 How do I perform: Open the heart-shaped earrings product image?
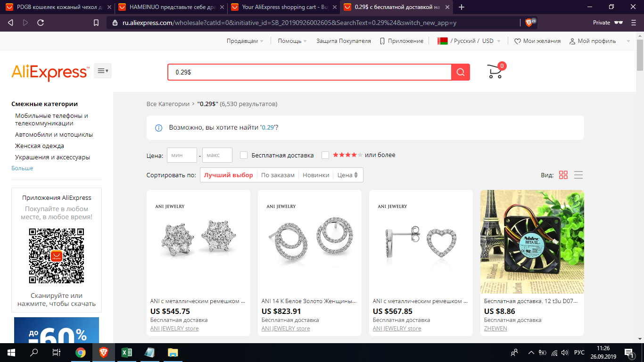tap(421, 242)
